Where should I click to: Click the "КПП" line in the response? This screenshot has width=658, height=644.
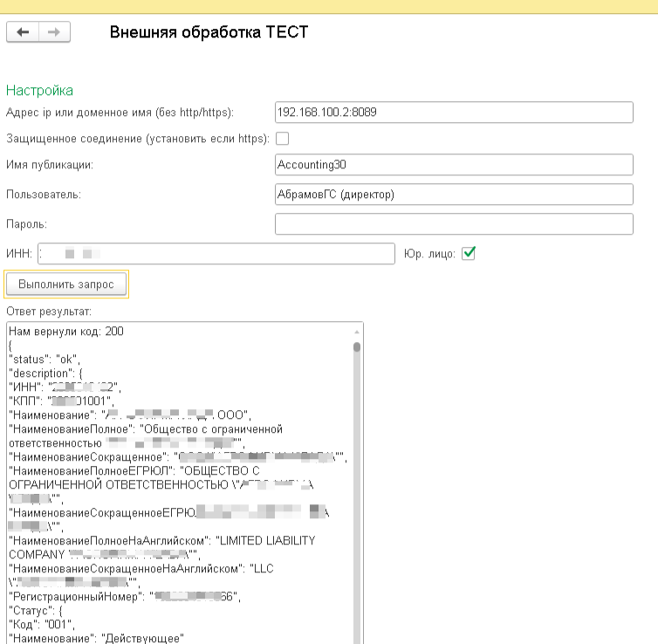(61, 401)
